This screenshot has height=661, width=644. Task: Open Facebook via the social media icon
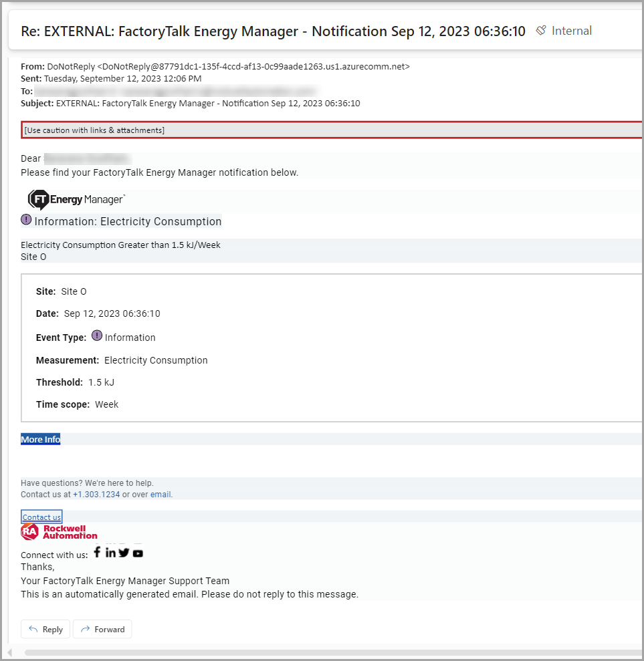[x=97, y=552]
